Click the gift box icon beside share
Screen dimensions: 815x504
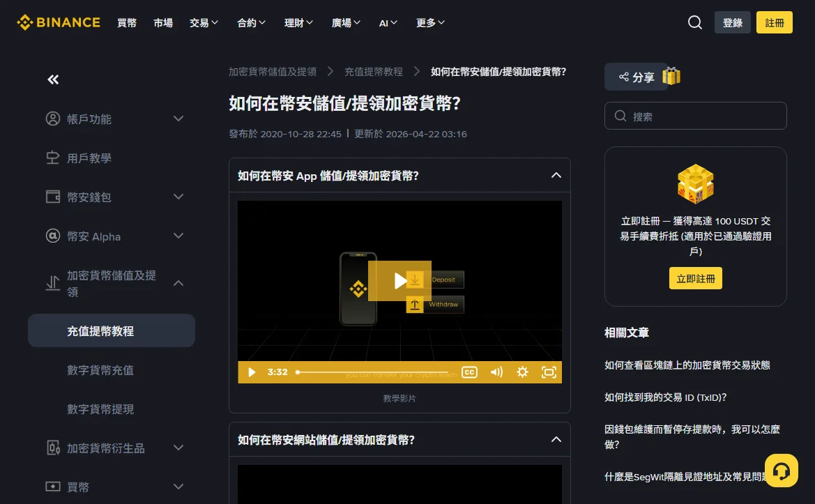[x=671, y=77]
